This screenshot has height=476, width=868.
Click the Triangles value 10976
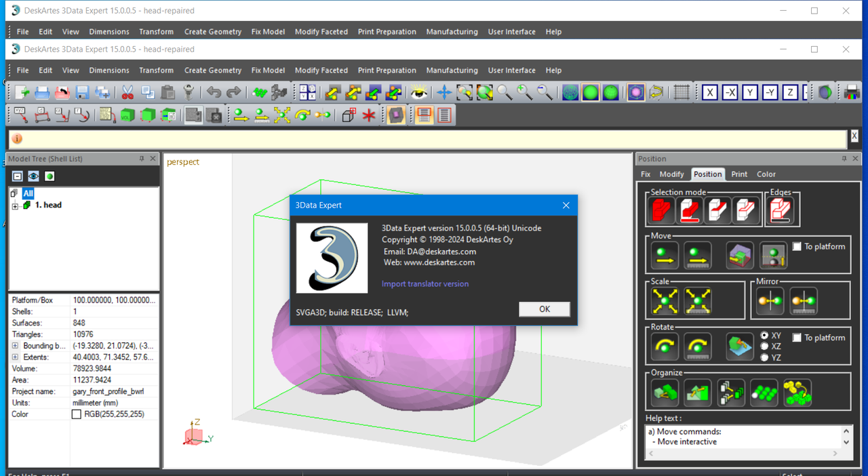[x=83, y=334]
